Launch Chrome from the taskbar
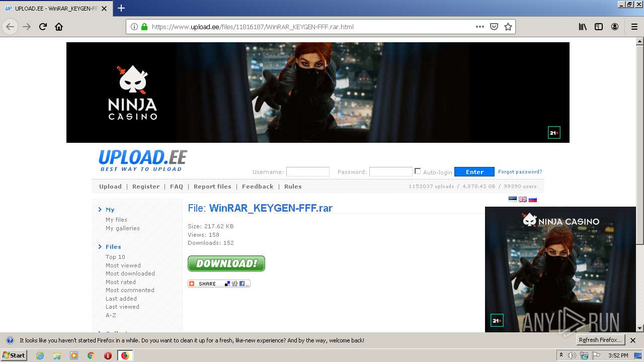This screenshot has width=644, height=362. [91, 355]
